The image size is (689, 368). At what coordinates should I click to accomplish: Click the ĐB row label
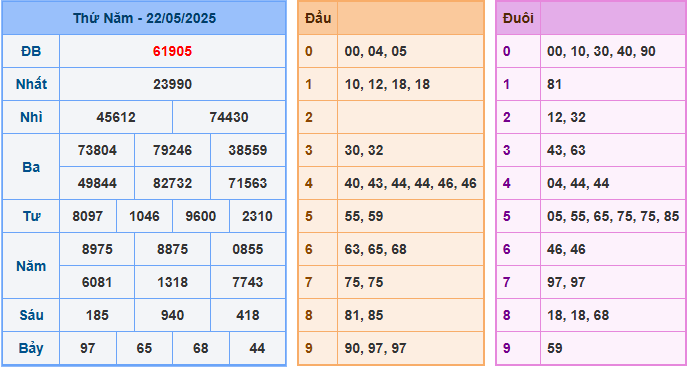pyautogui.click(x=31, y=51)
